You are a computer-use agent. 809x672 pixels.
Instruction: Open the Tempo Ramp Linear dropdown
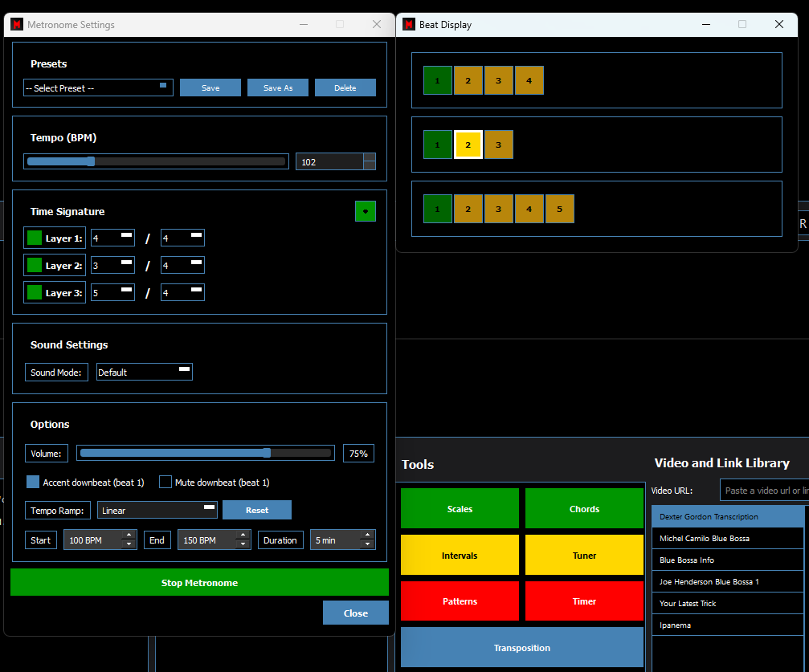(x=157, y=510)
